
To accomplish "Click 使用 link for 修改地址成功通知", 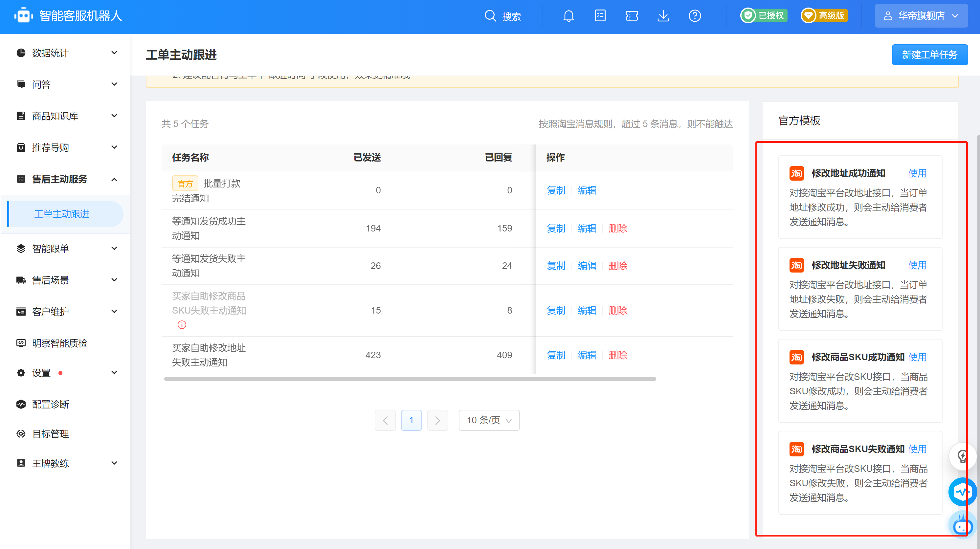I will pyautogui.click(x=917, y=173).
